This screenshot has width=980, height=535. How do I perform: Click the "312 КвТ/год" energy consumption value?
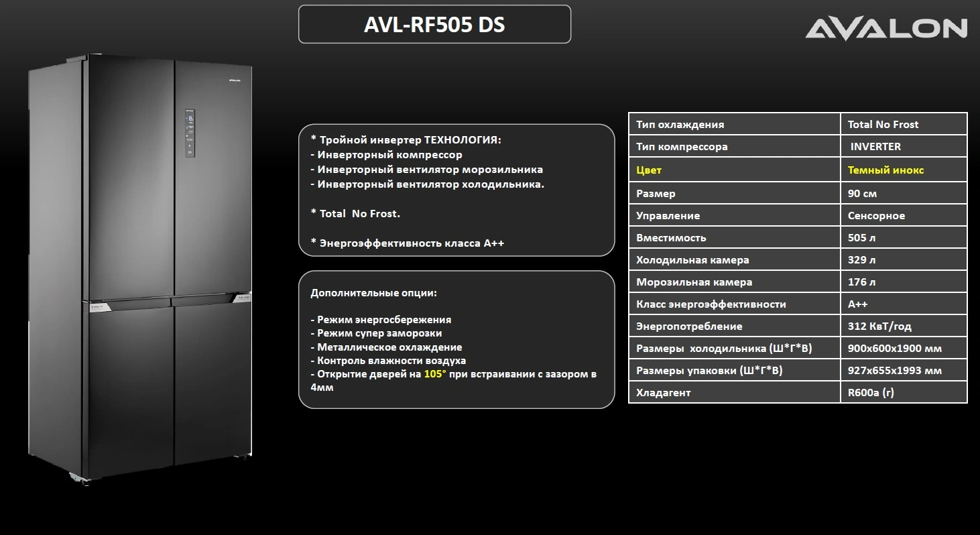(879, 326)
